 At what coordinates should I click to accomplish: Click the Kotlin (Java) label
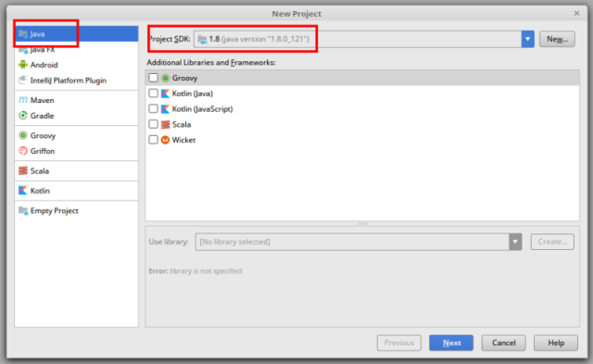[193, 94]
